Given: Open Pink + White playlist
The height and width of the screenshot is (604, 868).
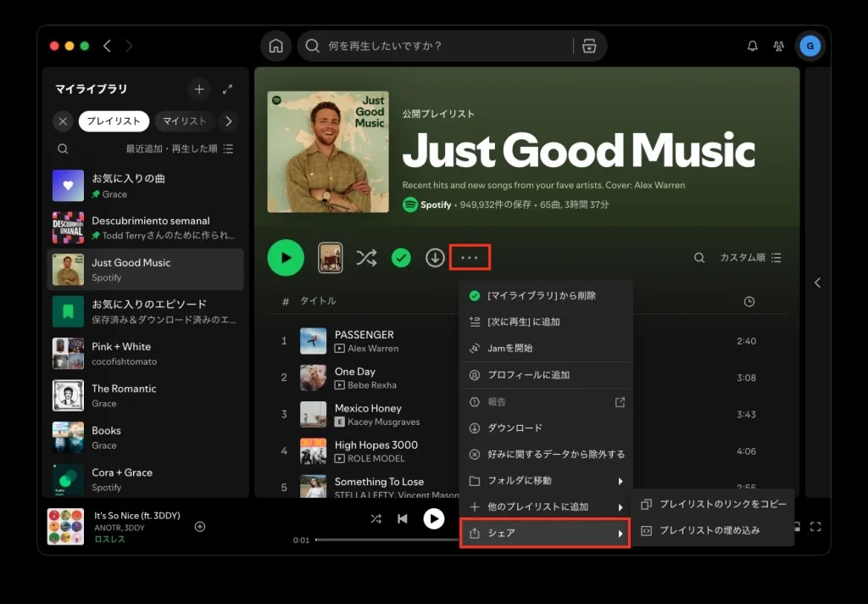Looking at the screenshot, I should click(146, 354).
